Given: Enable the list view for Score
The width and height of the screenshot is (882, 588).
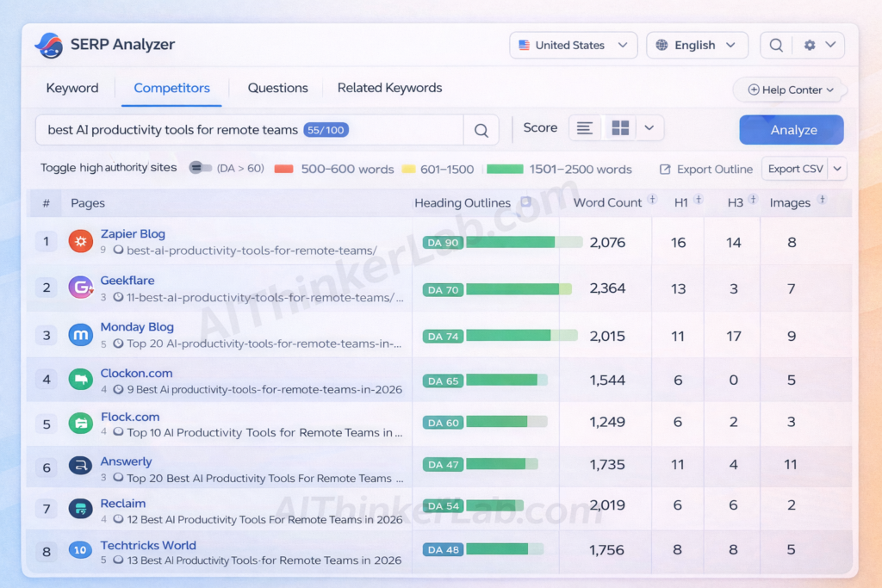Looking at the screenshot, I should click(x=585, y=127).
